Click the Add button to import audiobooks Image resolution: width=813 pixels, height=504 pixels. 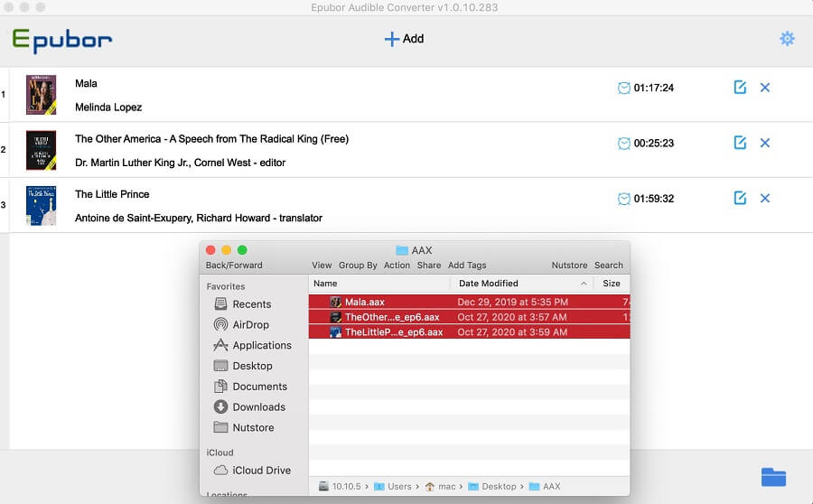(x=404, y=39)
